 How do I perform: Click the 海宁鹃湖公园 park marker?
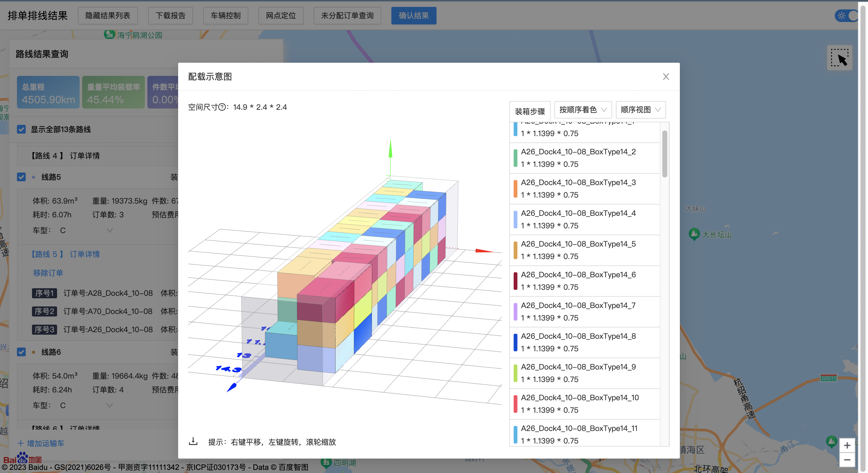(109, 35)
